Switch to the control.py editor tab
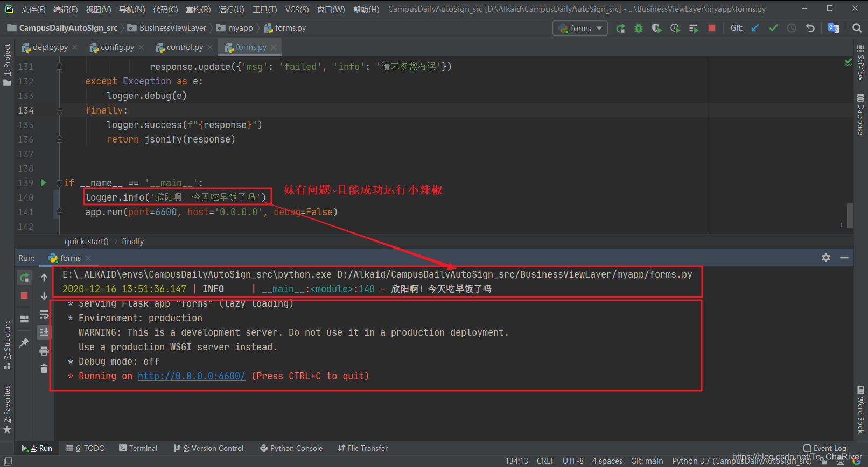Screen dimensions: 868x467 click(x=184, y=47)
